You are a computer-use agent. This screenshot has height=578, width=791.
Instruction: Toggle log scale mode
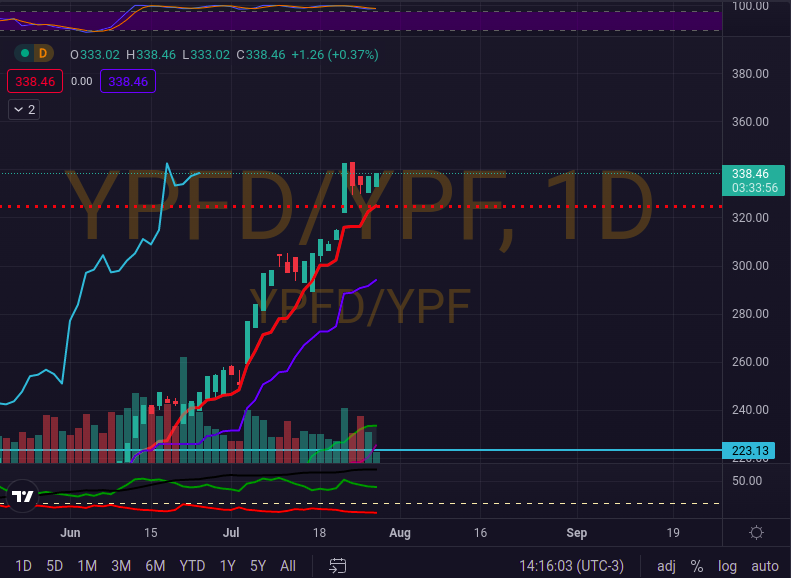point(727,566)
